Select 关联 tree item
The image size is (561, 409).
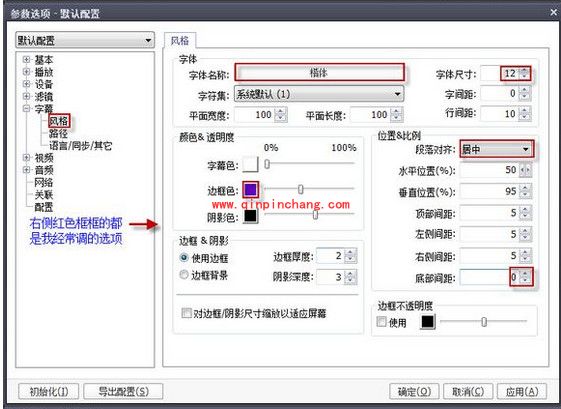coord(44,195)
